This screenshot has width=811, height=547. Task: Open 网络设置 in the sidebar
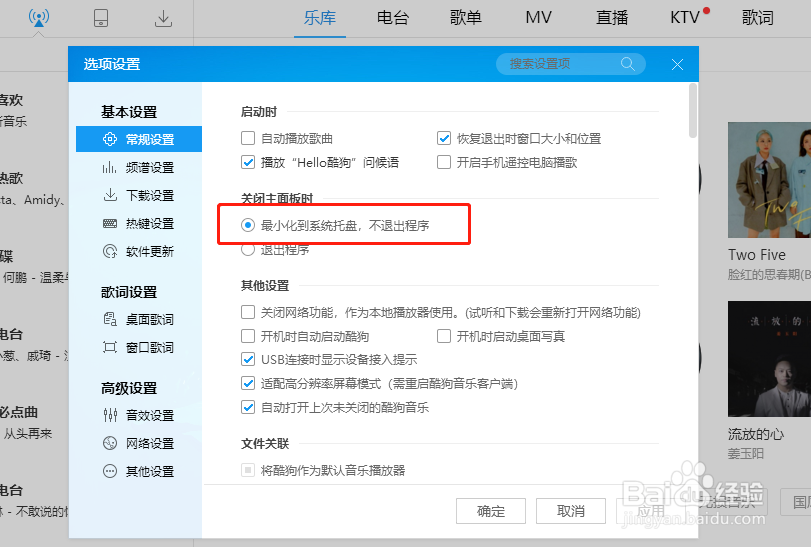pyautogui.click(x=139, y=443)
